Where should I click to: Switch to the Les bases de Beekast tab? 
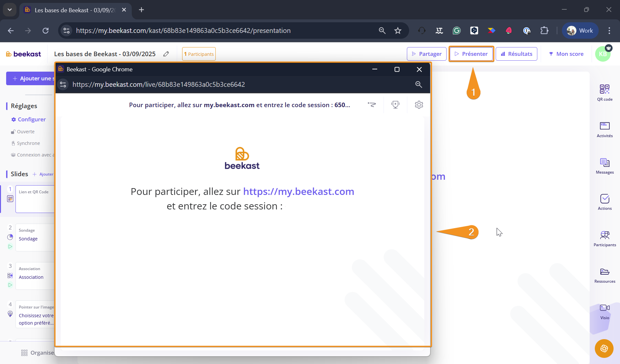[x=74, y=10]
